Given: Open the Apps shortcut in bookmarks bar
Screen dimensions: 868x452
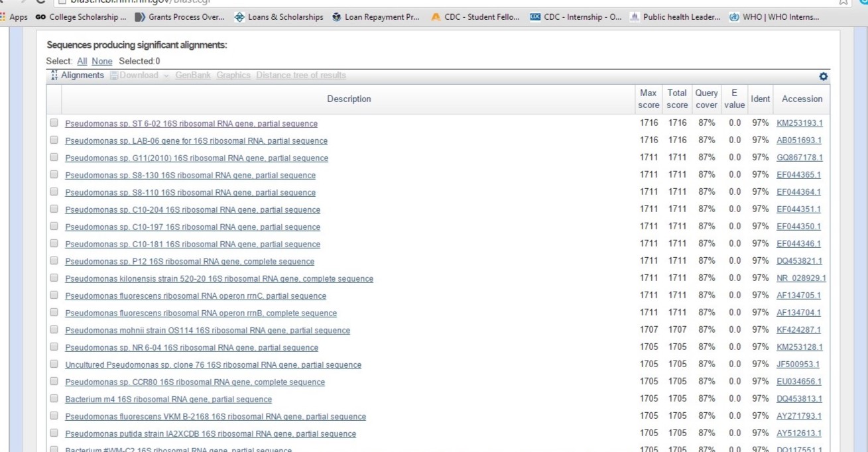Looking at the screenshot, I should (14, 17).
